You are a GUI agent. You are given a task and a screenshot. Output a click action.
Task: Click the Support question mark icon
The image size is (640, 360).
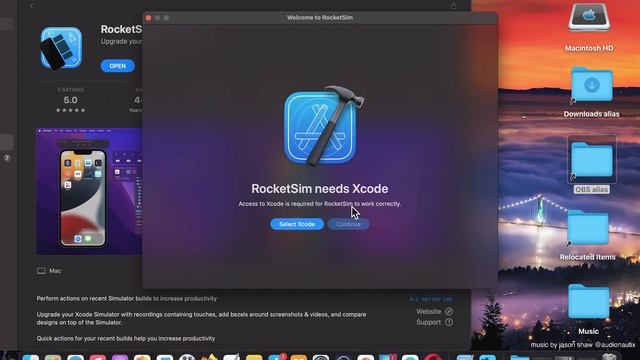coord(449,322)
